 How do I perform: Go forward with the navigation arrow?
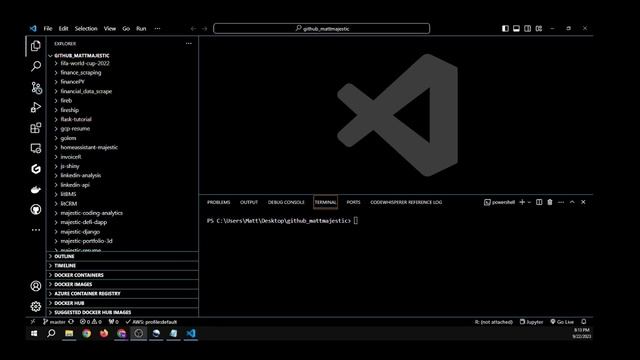[x=204, y=29]
